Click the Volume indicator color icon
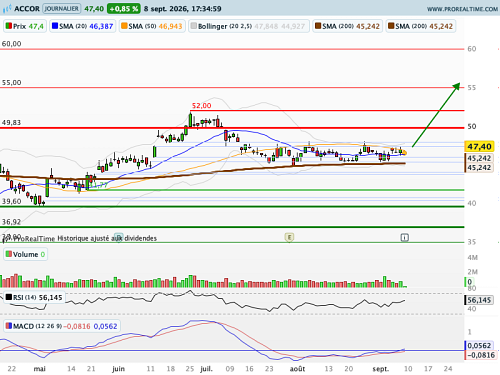This screenshot has height=375, width=500. [x=9, y=254]
